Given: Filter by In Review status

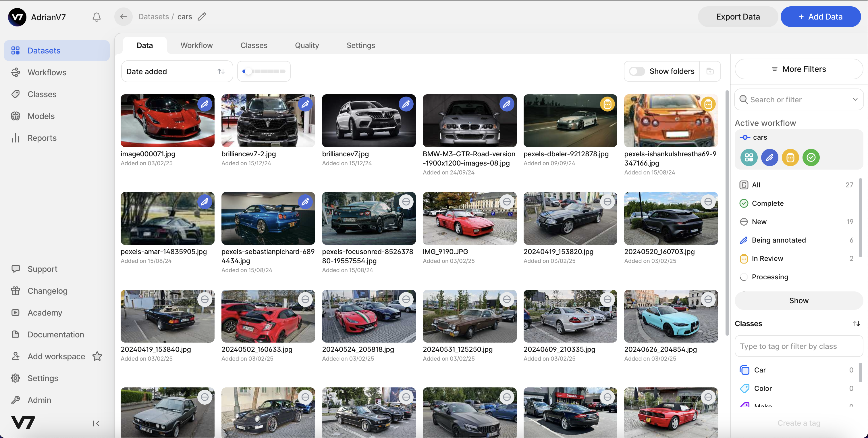Looking at the screenshot, I should point(796,258).
